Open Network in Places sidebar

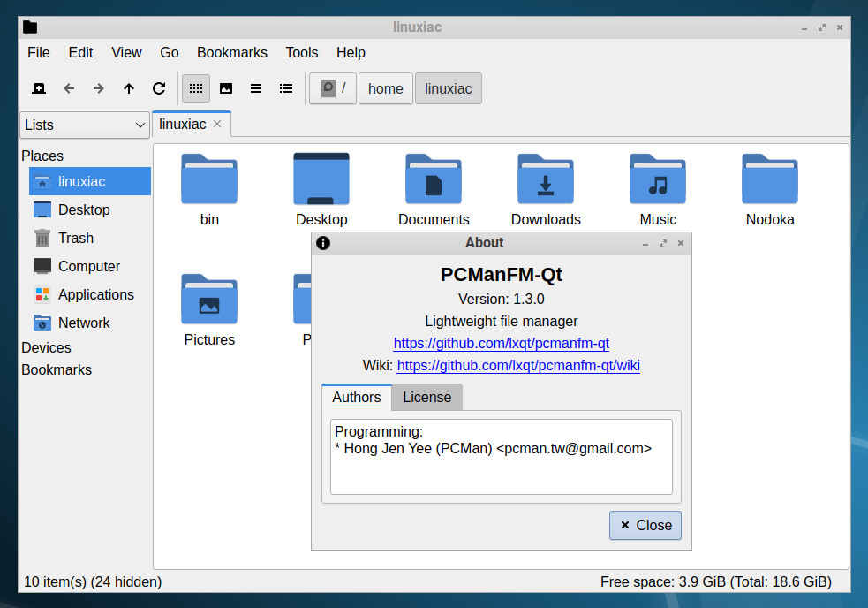[x=90, y=323]
